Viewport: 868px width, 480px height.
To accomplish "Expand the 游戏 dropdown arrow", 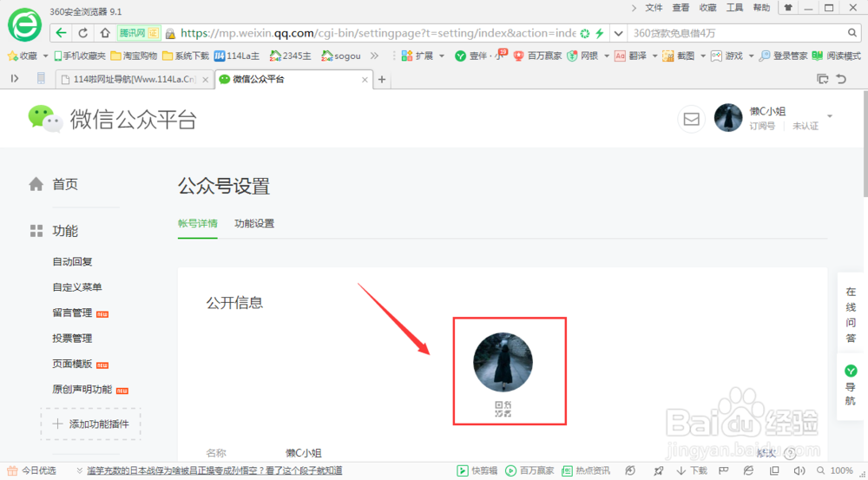I will tap(751, 56).
